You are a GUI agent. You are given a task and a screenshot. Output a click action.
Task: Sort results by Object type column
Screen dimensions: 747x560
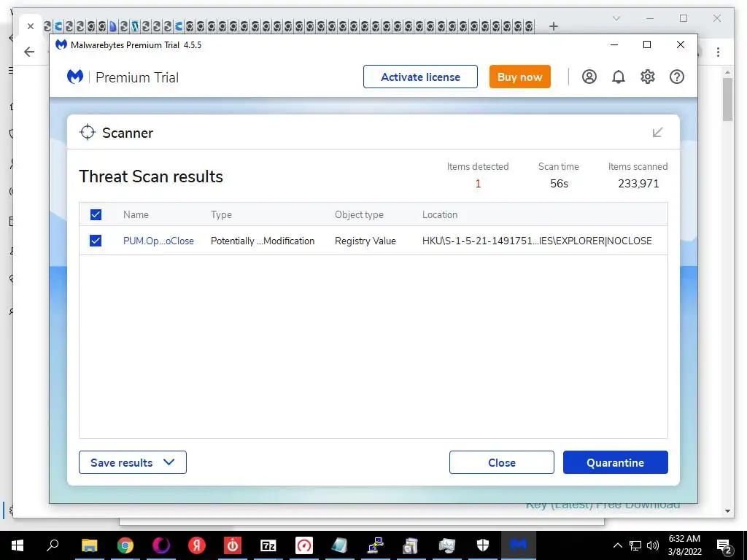[x=359, y=215]
